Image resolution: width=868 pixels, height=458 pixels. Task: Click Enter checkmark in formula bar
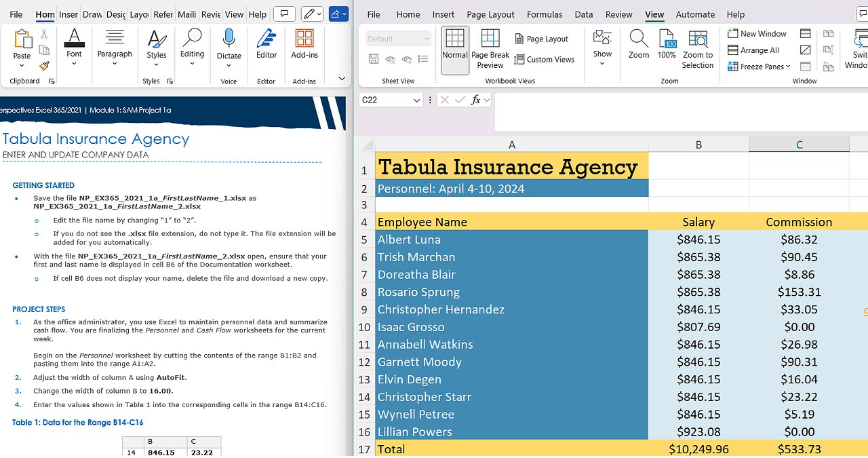click(460, 100)
